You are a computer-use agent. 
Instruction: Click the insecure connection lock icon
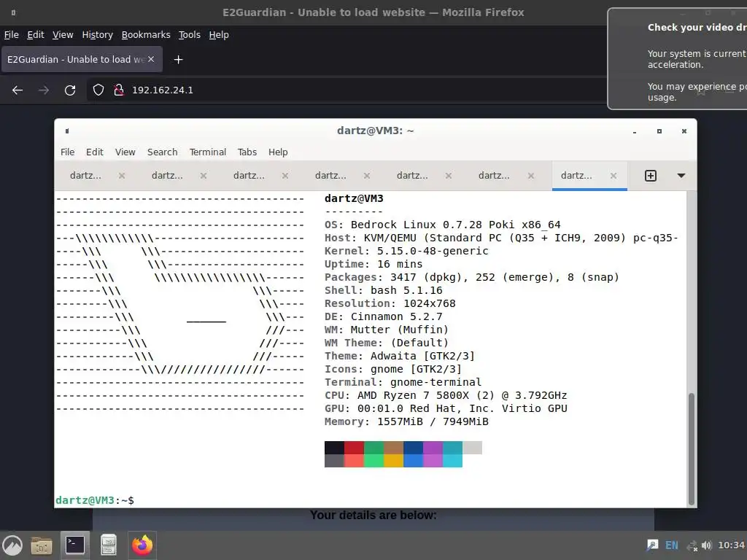pyautogui.click(x=119, y=90)
